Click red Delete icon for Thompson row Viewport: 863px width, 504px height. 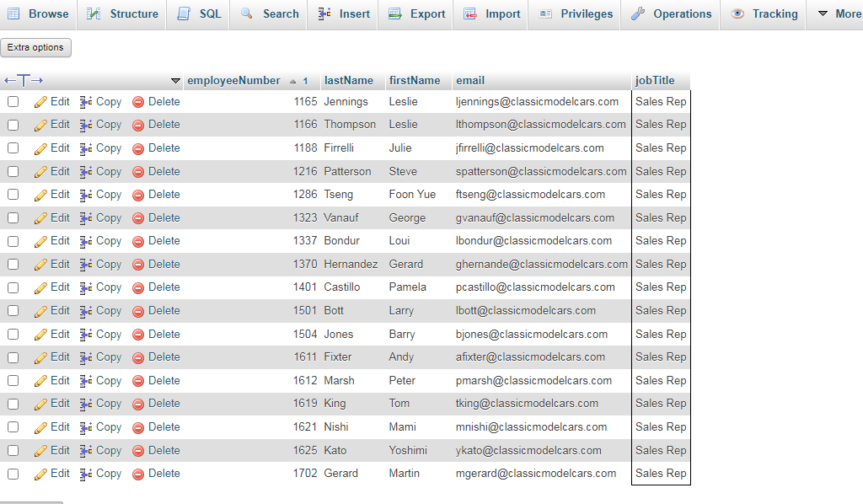click(138, 125)
